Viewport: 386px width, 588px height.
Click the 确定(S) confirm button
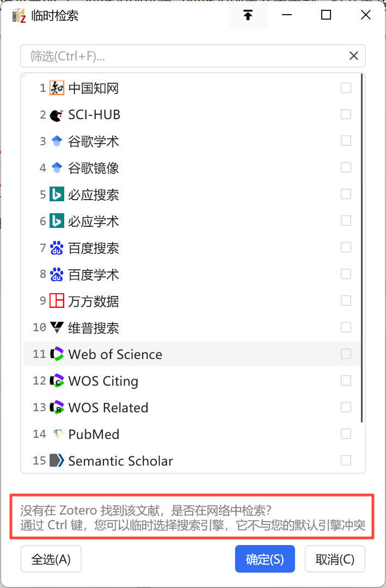click(265, 559)
